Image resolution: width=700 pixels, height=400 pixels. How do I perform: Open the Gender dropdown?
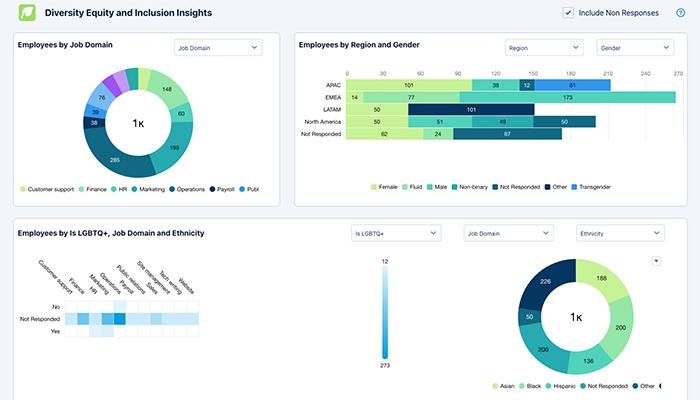[x=635, y=48]
